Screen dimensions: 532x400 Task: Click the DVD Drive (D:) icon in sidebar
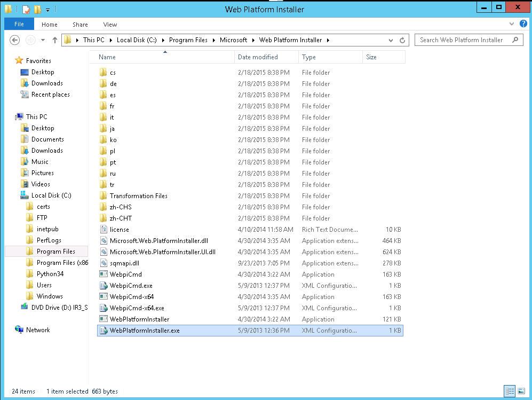(x=24, y=307)
